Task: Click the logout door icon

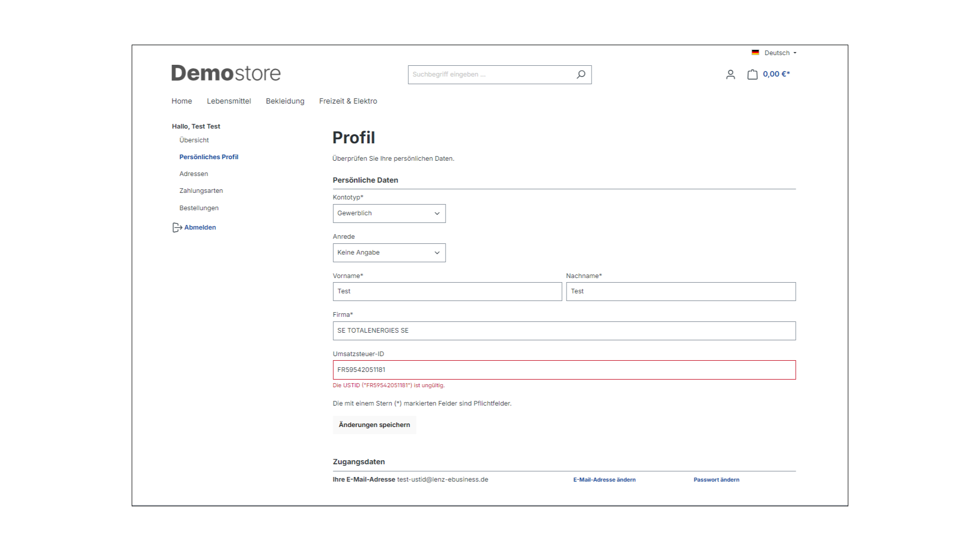Action: coord(177,228)
